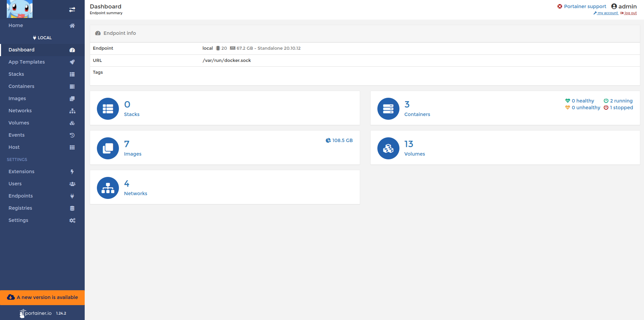The image size is (644, 320).
Task: Click the log out link
Action: (x=630, y=13)
